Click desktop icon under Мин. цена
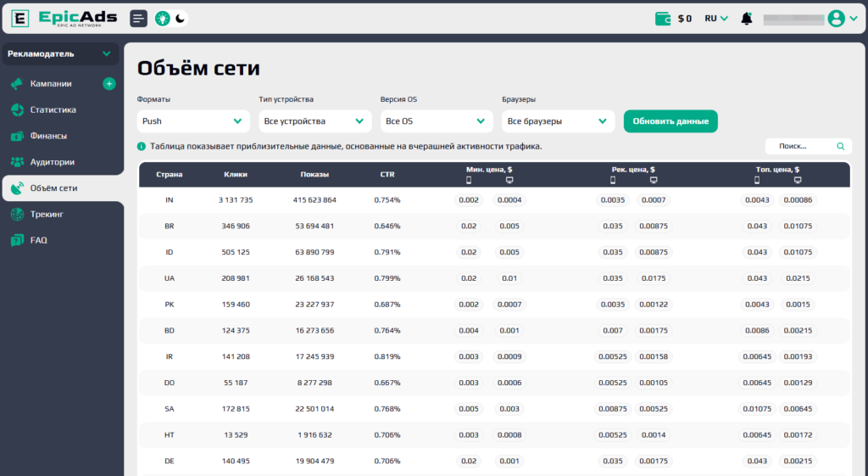The width and height of the screenshot is (868, 476). click(509, 180)
